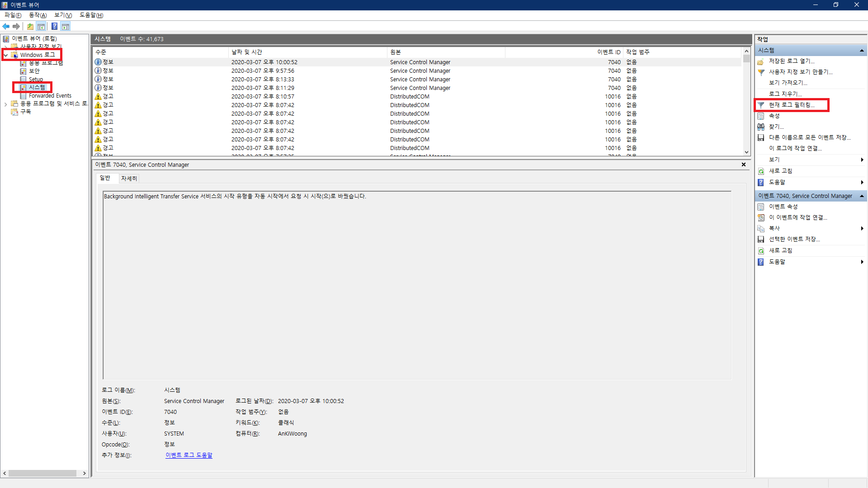Viewport: 868px width, 488px height.
Task: Switch to the 자세히 tab
Action: 129,178
